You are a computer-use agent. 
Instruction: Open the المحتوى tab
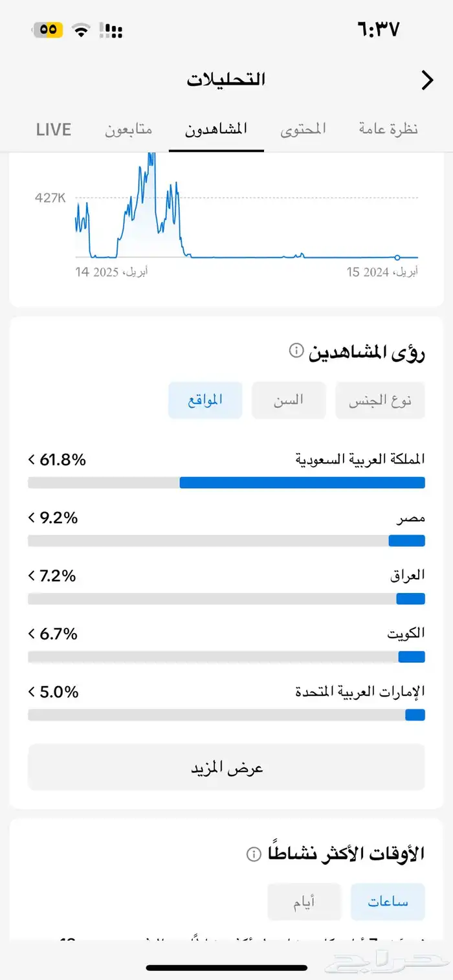tap(303, 129)
